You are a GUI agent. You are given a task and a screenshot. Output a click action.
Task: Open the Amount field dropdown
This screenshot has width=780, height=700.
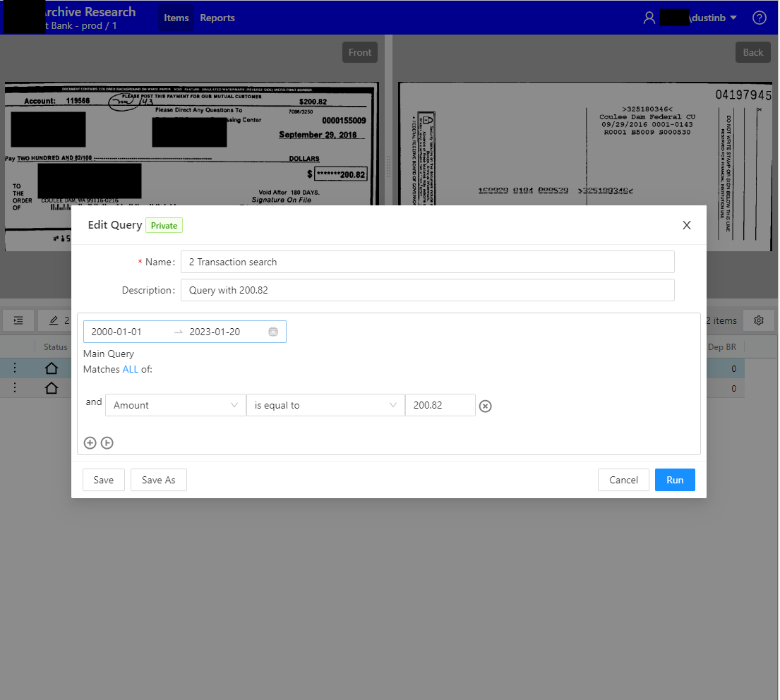tap(175, 405)
